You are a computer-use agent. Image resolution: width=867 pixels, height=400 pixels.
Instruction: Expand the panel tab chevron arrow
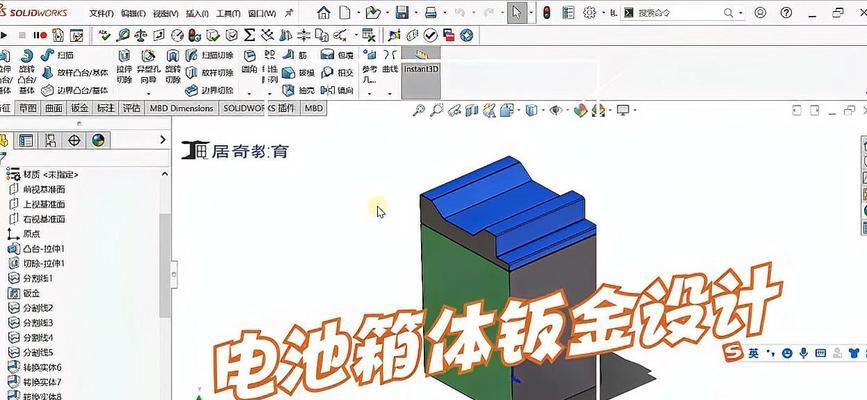coord(163,140)
